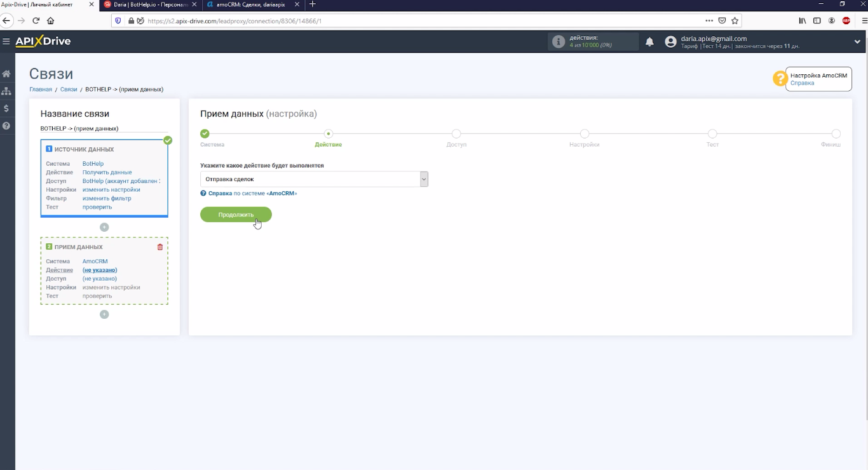Image resolution: width=868 pixels, height=470 pixels.
Task: Click the site lock security icon
Action: 132,20
